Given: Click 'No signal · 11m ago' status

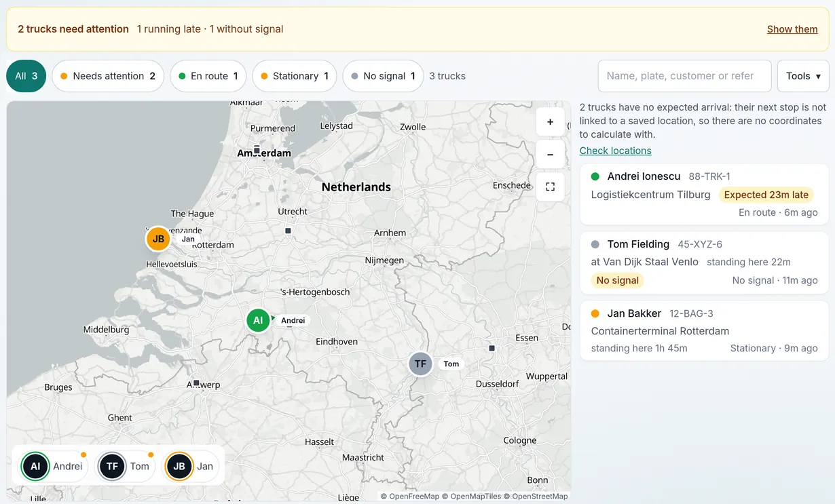Looking at the screenshot, I should click(x=775, y=280).
